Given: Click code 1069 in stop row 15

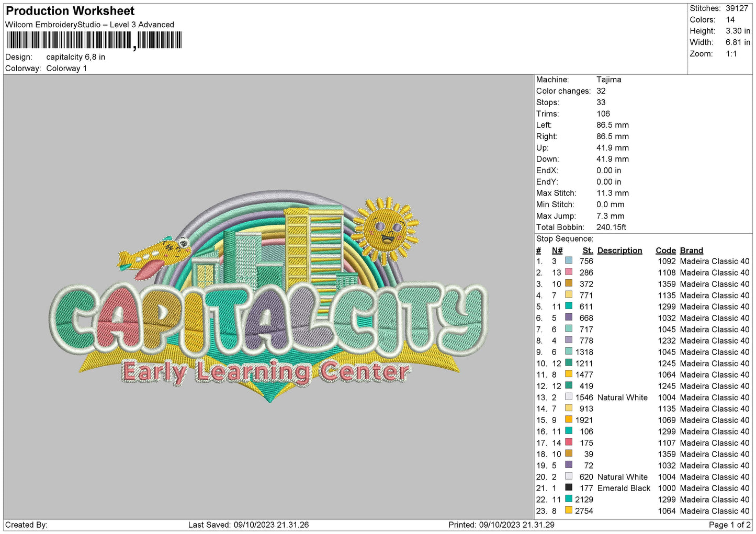Looking at the screenshot, I should [667, 420].
